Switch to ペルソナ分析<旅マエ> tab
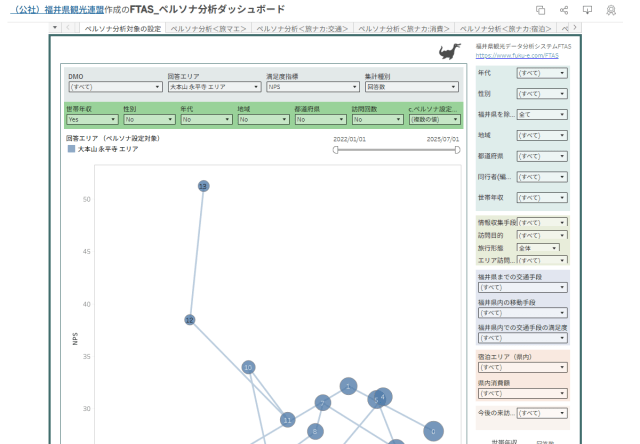Image resolution: width=640 pixels, height=444 pixels. pos(209,29)
